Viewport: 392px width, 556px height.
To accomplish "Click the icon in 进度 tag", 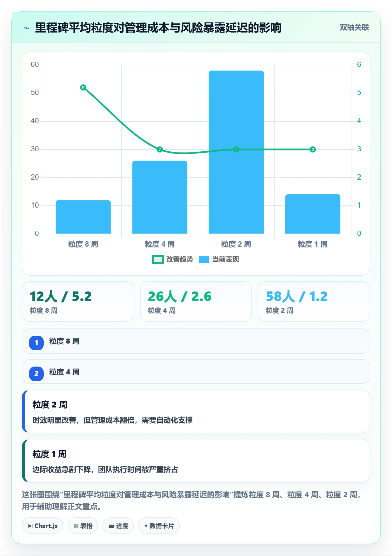I will click(x=111, y=526).
